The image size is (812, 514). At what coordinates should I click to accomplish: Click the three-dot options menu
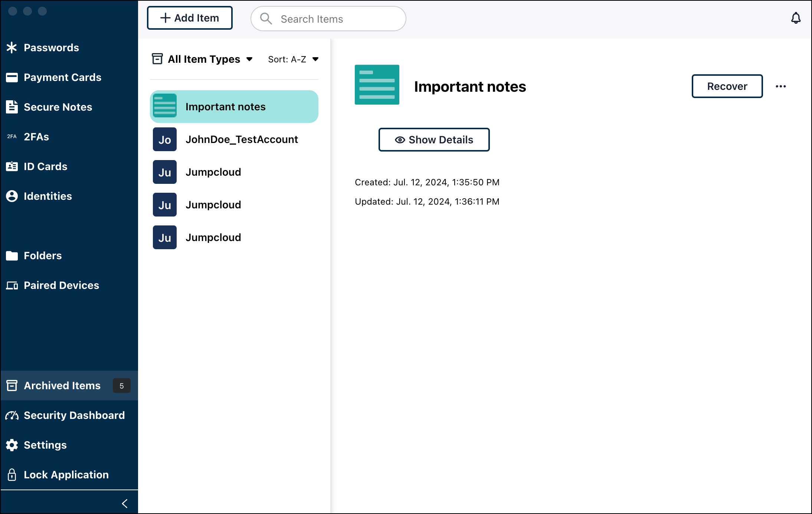coord(781,86)
